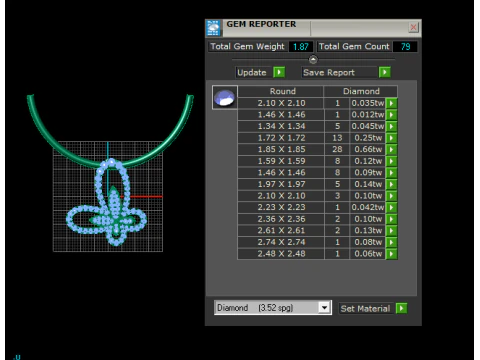The width and height of the screenshot is (480, 360).
Task: Click the Total Gem Count label
Action: click(354, 47)
